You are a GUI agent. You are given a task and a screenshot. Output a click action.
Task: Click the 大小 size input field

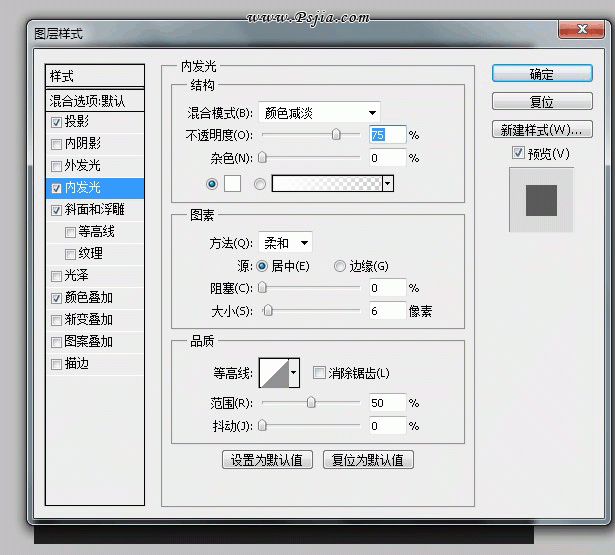coord(387,311)
